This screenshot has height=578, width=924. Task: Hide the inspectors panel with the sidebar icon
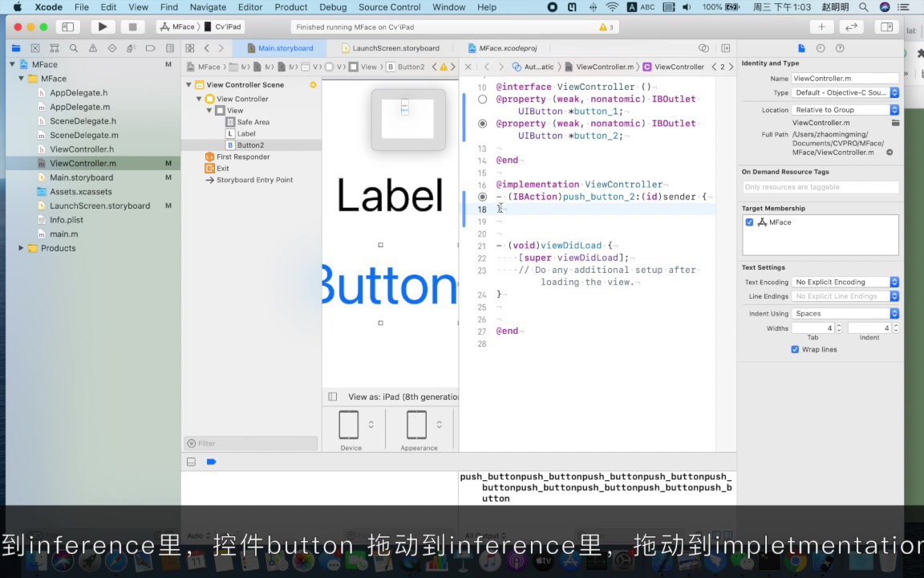point(886,26)
